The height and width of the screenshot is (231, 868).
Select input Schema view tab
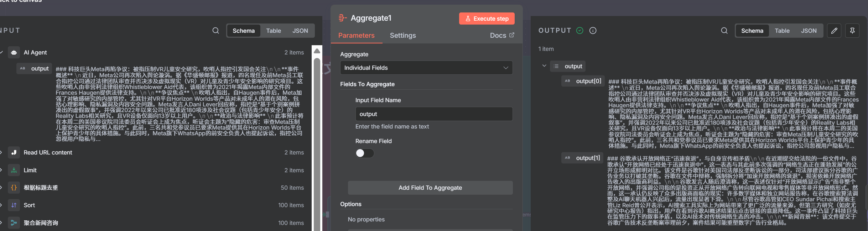point(244,31)
